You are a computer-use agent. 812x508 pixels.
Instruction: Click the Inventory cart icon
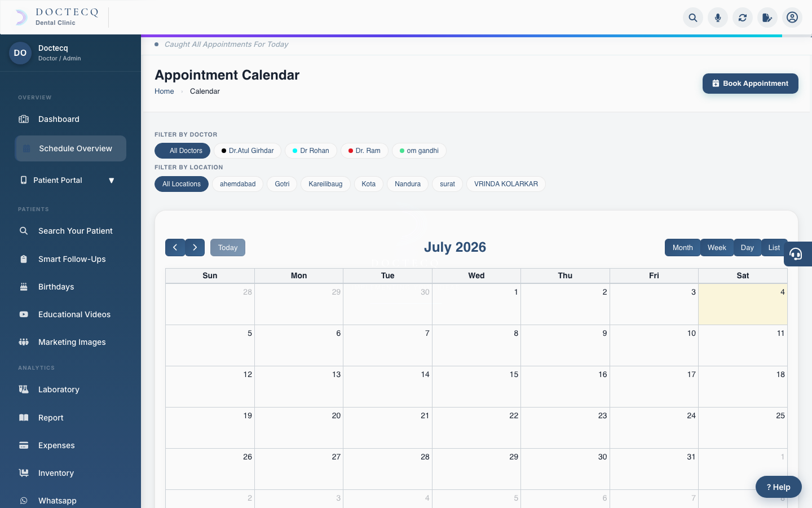click(x=24, y=473)
